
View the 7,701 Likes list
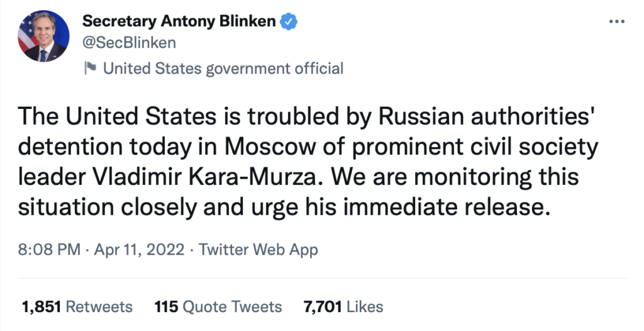point(343,307)
